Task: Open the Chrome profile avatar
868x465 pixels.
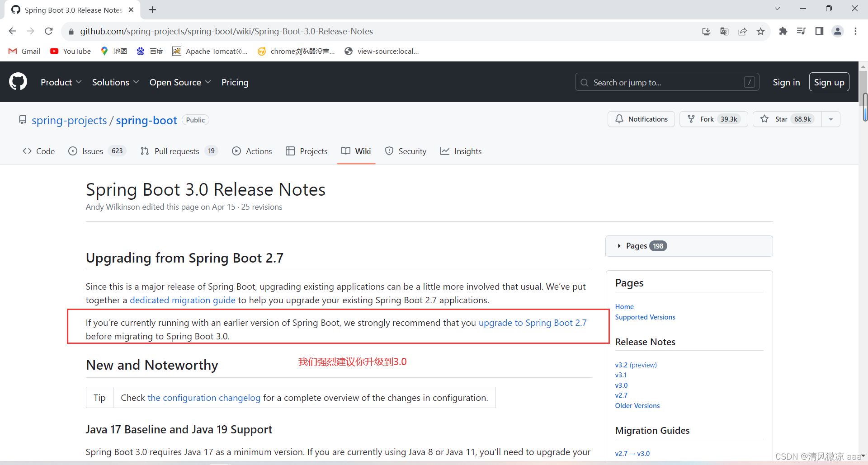Action: [838, 31]
